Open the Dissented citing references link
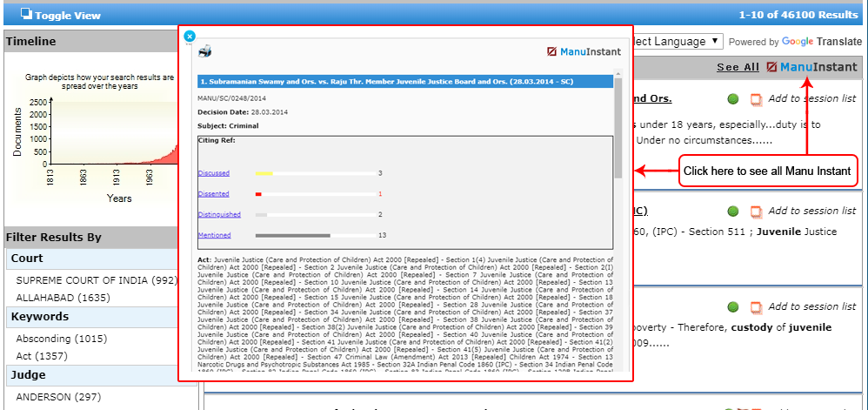 (213, 193)
